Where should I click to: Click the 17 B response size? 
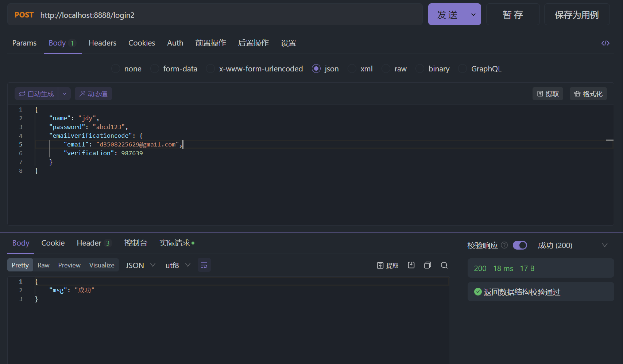pyautogui.click(x=527, y=269)
